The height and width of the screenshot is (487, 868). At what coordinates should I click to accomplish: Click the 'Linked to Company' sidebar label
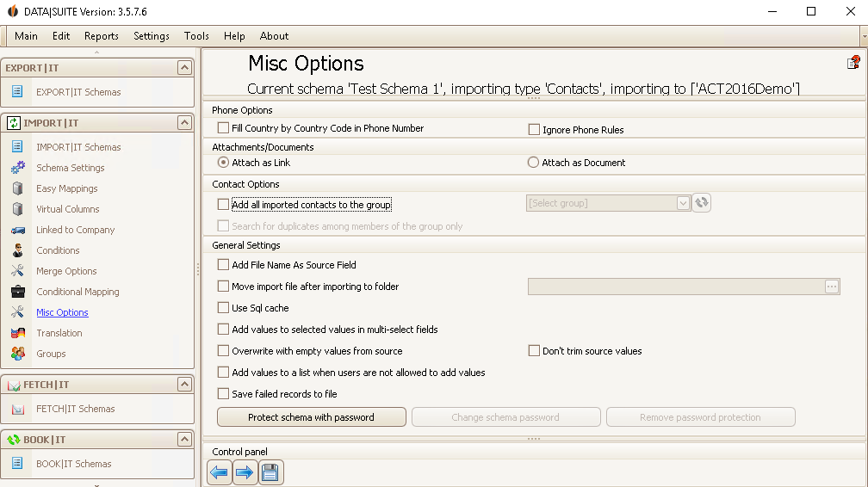[x=75, y=229]
